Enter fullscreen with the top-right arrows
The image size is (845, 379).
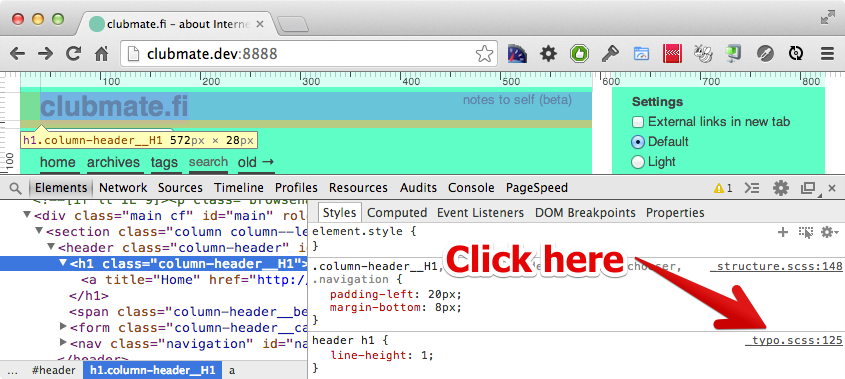click(x=827, y=17)
